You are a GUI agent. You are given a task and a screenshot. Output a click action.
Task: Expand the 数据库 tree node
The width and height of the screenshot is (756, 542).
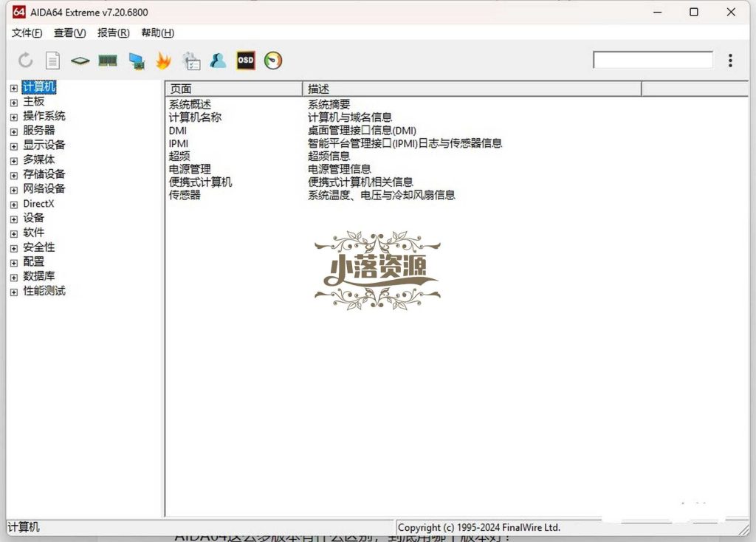13,277
